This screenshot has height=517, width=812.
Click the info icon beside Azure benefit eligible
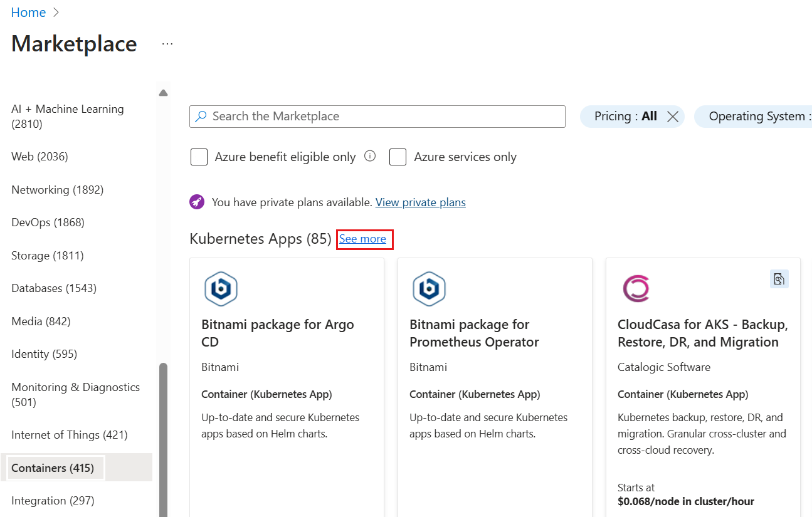(x=370, y=156)
